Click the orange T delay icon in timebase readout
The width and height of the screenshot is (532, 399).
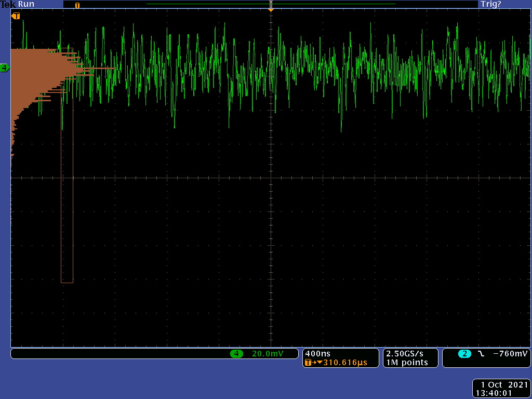pos(308,363)
